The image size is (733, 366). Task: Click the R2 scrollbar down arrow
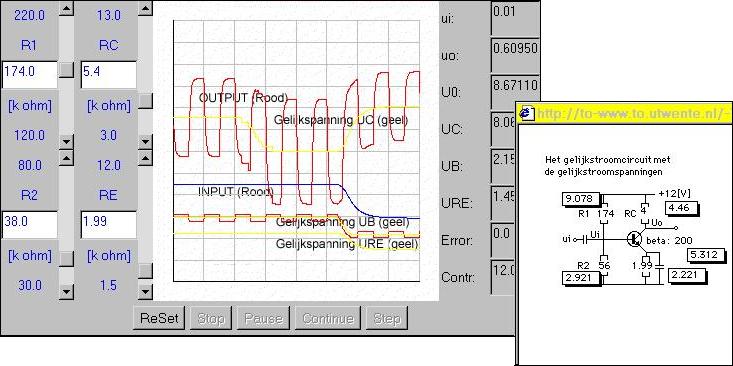tap(67, 292)
